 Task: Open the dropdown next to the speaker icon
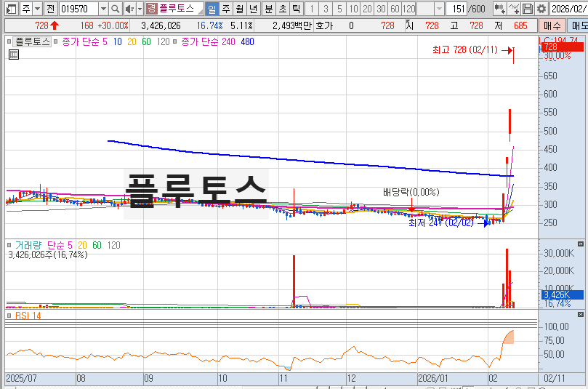click(140, 9)
